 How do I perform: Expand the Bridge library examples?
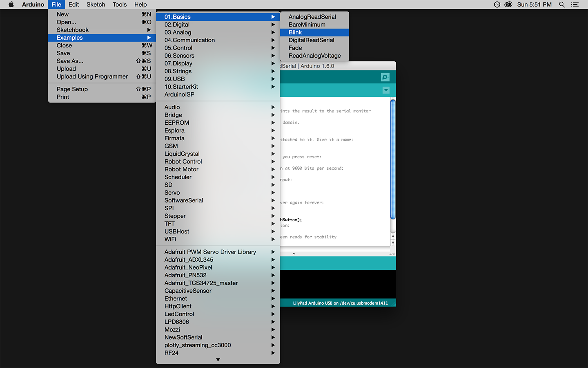coord(218,115)
